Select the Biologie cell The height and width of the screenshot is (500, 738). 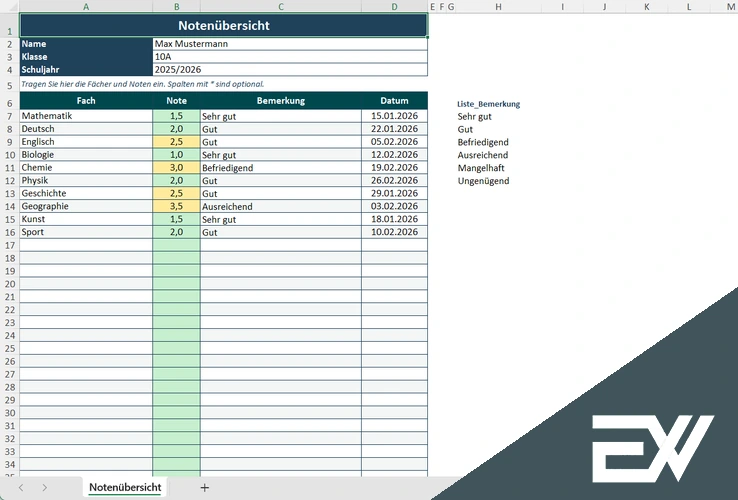click(x=86, y=154)
